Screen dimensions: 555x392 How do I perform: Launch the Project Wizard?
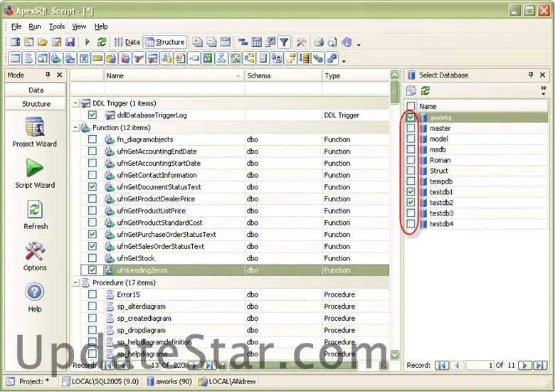[34, 132]
